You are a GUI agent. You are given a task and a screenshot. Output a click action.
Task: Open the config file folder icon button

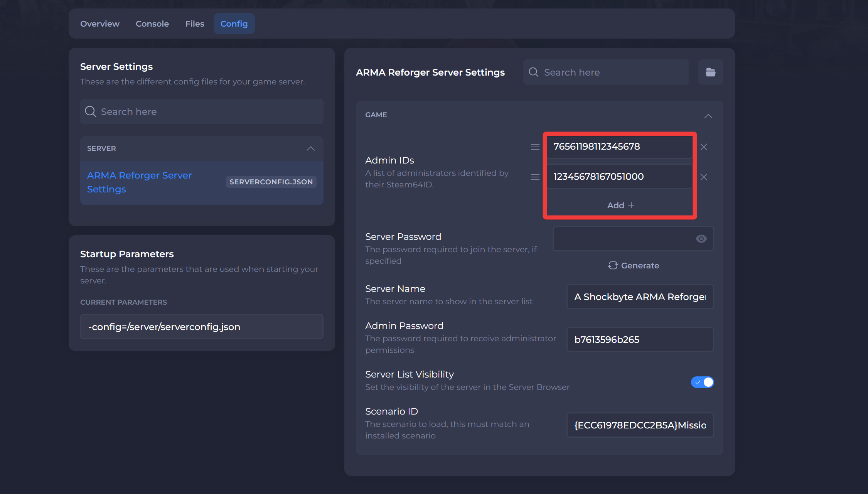pyautogui.click(x=710, y=72)
